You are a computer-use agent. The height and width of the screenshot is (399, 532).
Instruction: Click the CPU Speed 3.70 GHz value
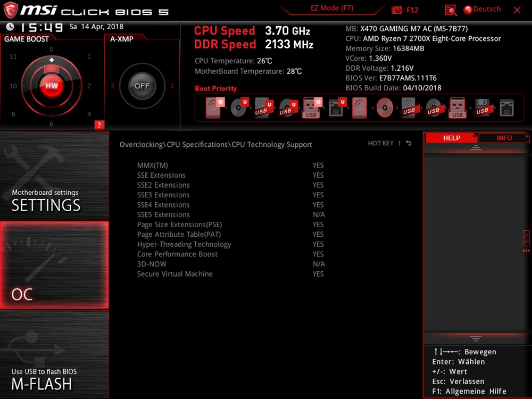tap(288, 31)
